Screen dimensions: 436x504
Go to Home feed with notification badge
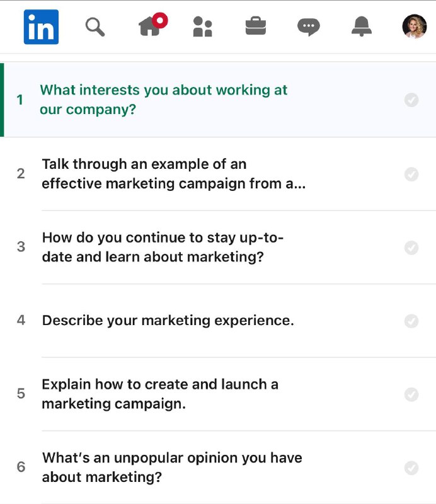tap(152, 25)
